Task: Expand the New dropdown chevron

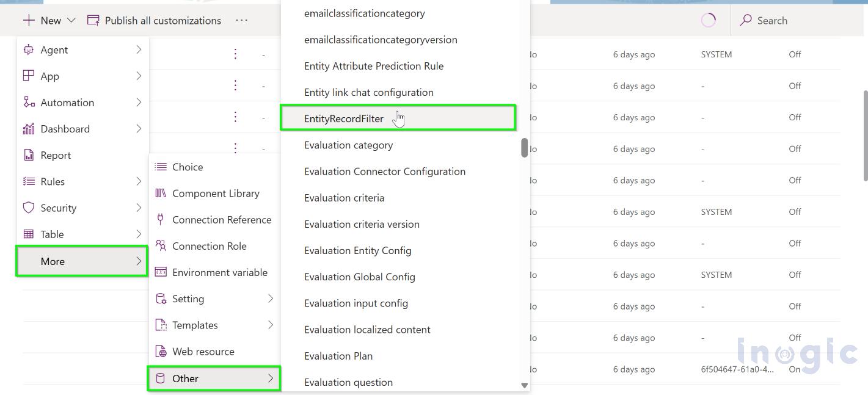Action: (x=71, y=20)
